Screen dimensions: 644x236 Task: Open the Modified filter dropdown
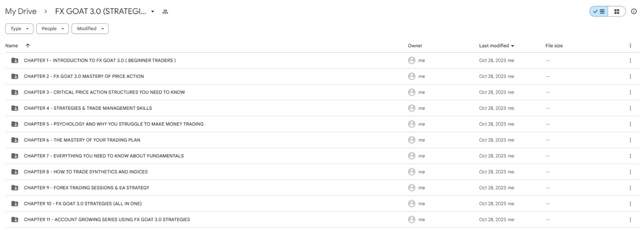tap(90, 28)
